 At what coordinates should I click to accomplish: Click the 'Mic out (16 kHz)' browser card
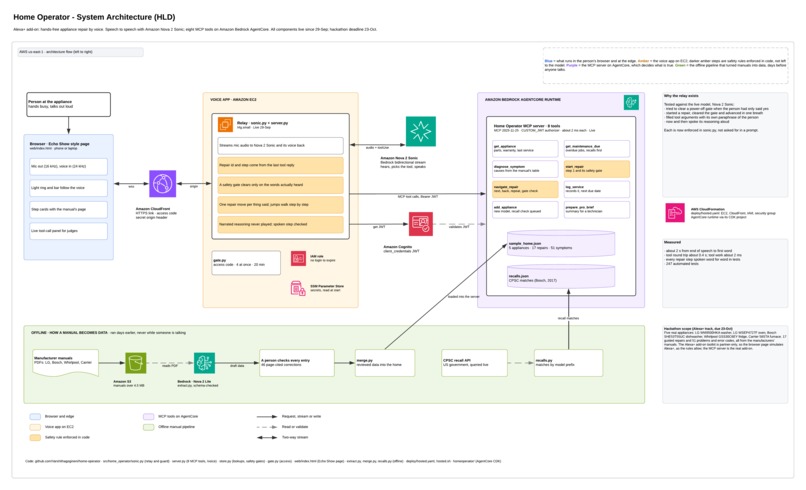click(68, 167)
